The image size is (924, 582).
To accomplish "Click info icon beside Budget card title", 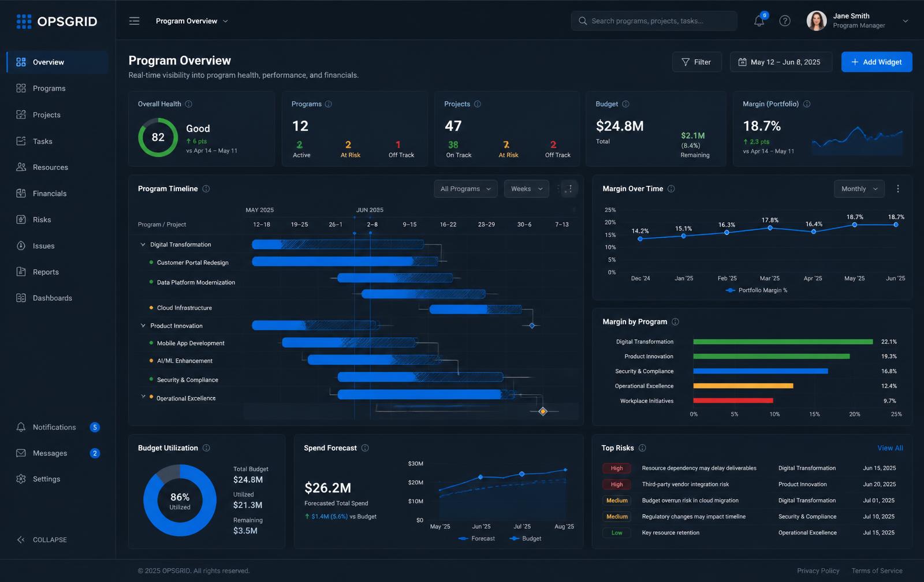I will (x=625, y=104).
